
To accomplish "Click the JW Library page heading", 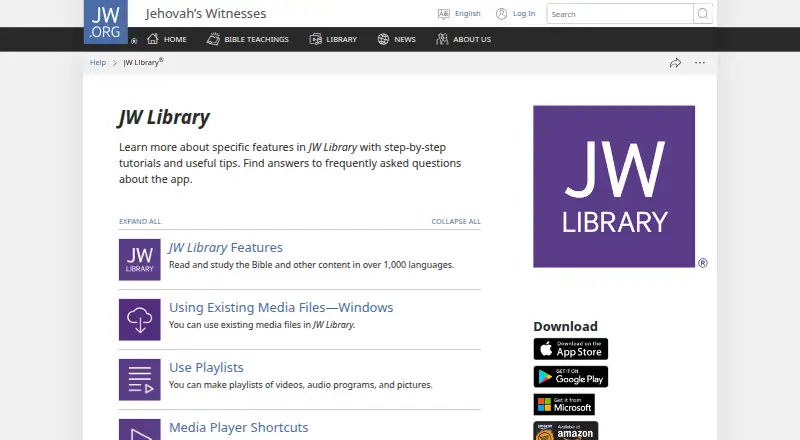I will pos(164,117).
